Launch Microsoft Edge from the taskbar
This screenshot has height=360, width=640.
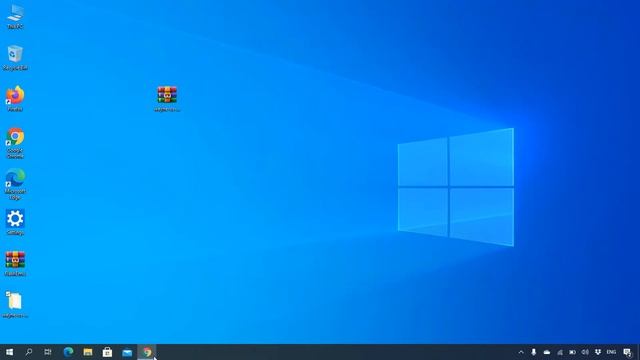pos(68,352)
